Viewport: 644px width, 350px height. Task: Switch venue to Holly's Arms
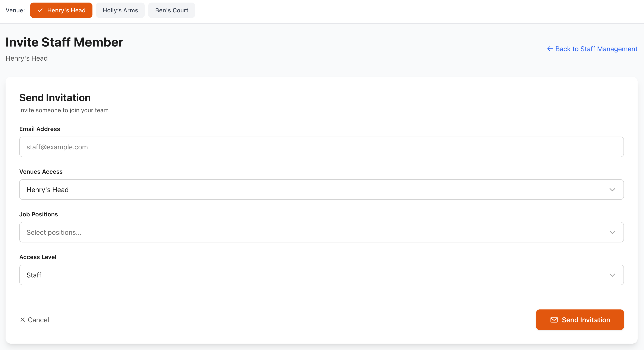coord(120,10)
